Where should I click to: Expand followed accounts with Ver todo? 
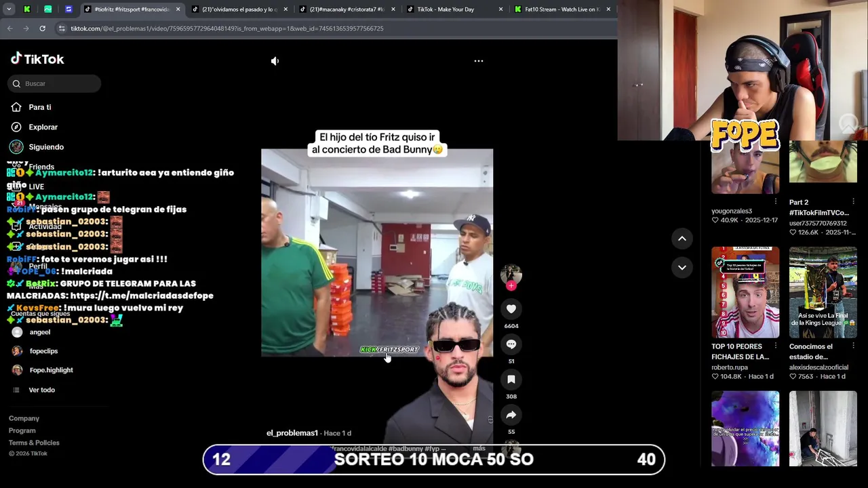41,390
